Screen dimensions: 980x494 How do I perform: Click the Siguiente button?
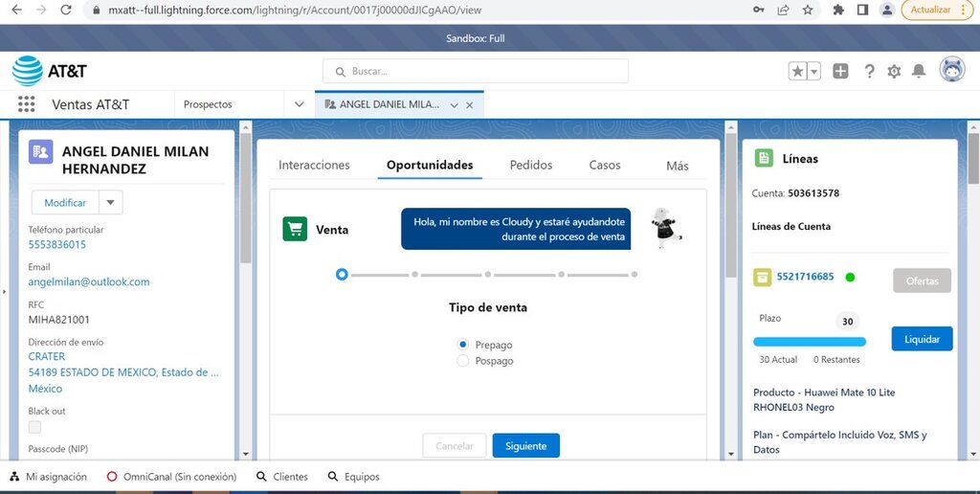(x=526, y=446)
